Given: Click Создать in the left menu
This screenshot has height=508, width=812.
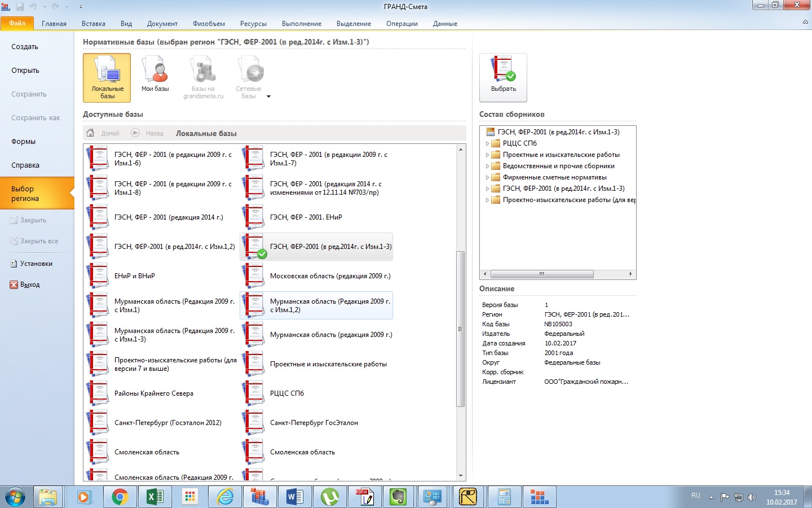Looking at the screenshot, I should [25, 47].
